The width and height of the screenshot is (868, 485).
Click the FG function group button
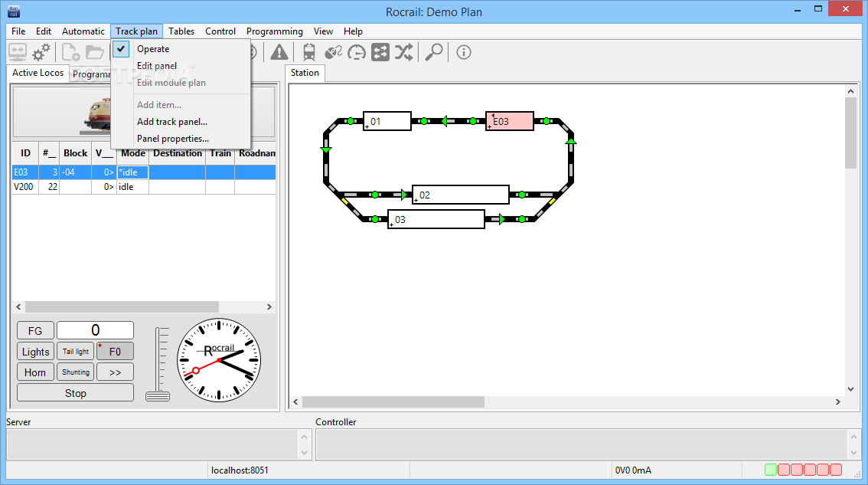[x=35, y=330]
